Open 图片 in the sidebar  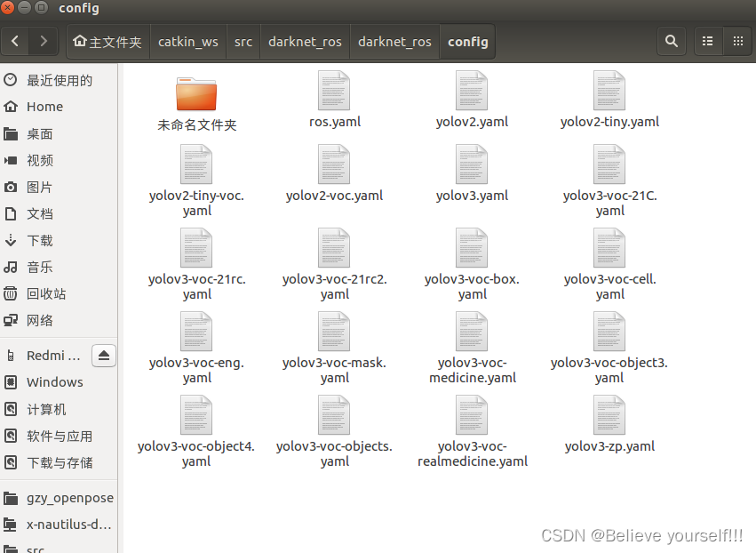pos(59,187)
